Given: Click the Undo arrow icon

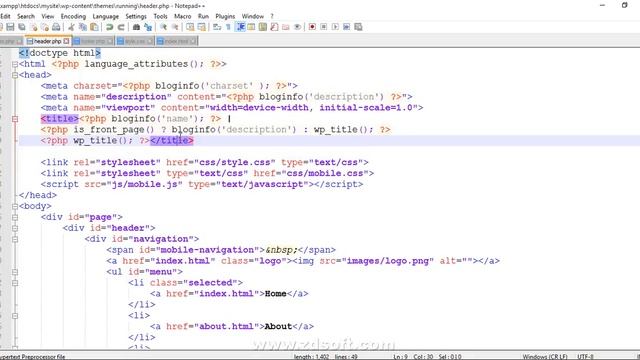Looking at the screenshot, I should (109, 27).
